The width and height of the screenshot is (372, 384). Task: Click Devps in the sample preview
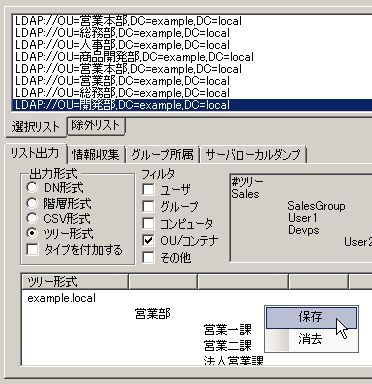(304, 230)
